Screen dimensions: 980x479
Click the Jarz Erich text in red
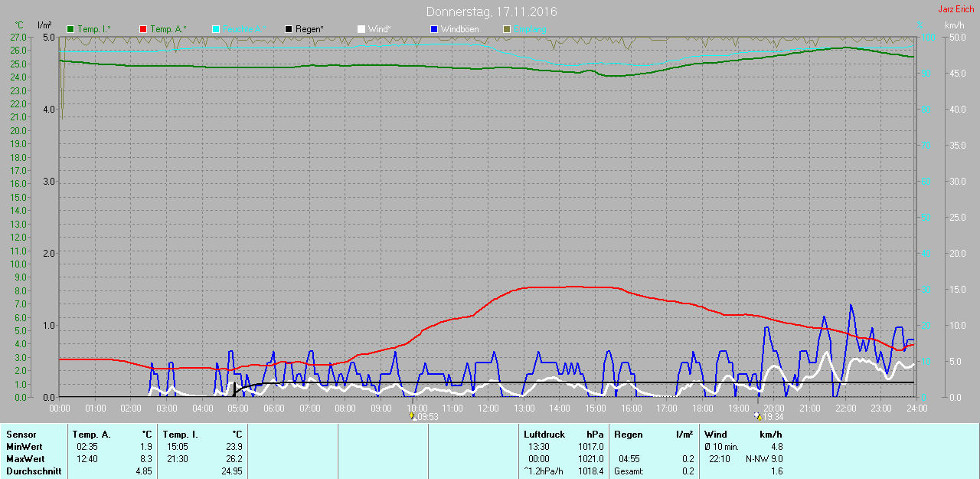pos(955,9)
